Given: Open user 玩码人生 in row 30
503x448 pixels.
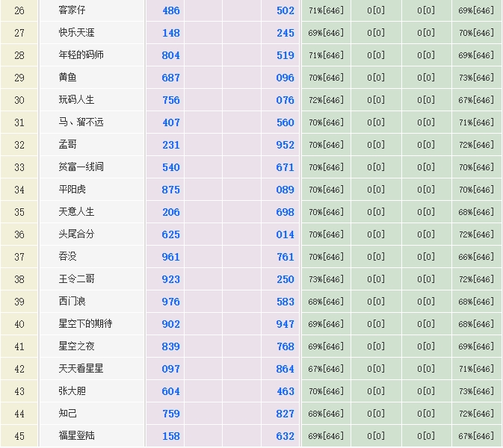Looking at the screenshot, I should [x=76, y=100].
